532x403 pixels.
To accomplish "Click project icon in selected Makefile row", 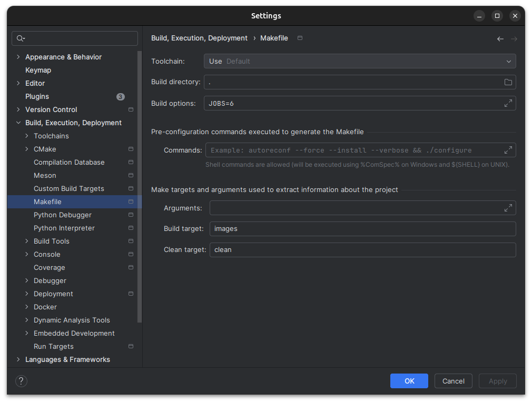I will click(x=131, y=201).
